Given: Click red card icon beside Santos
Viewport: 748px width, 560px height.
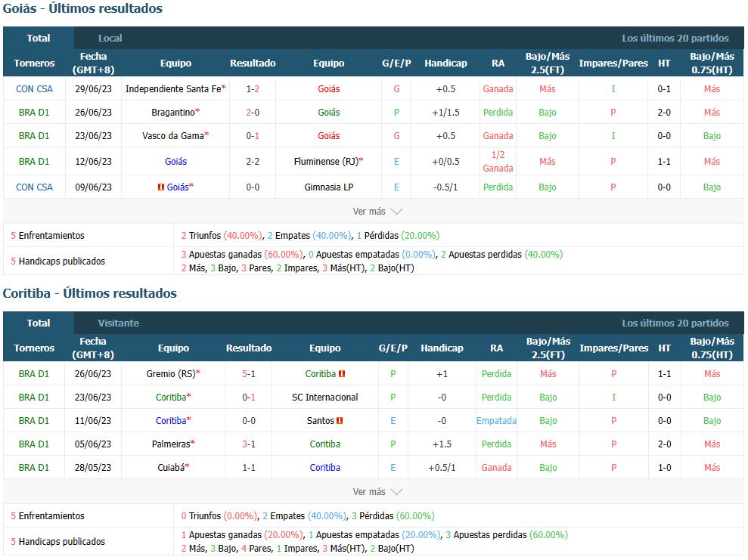Looking at the screenshot, I should [340, 421].
